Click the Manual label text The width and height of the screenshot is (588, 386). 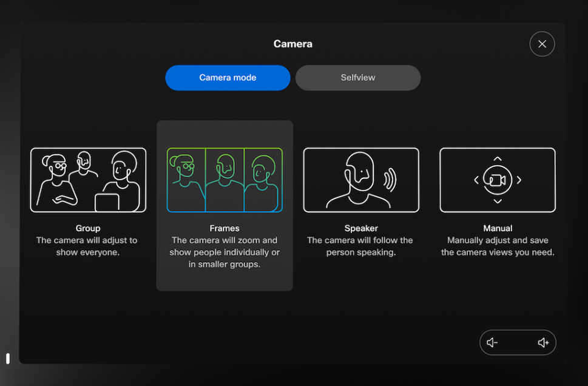(x=498, y=228)
